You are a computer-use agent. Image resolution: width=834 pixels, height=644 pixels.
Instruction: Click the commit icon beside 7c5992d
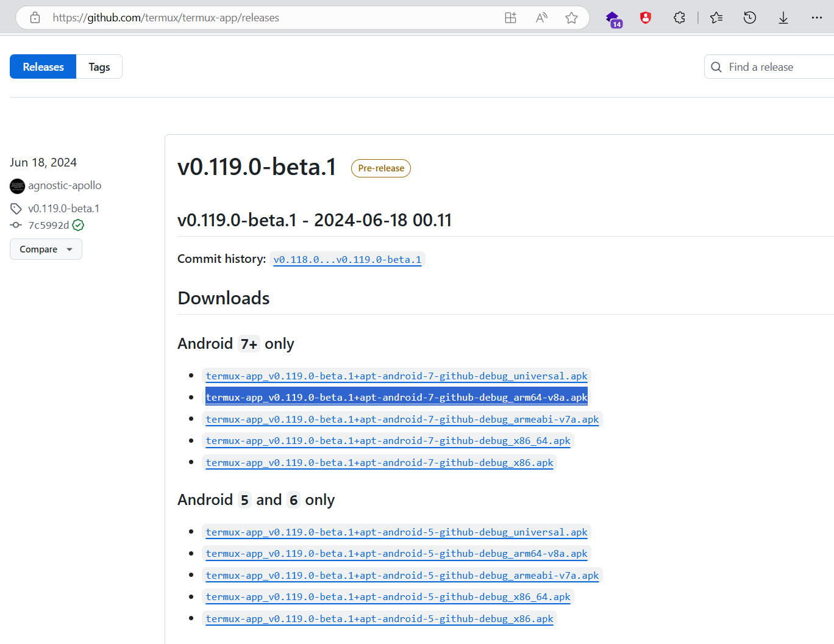(x=16, y=225)
